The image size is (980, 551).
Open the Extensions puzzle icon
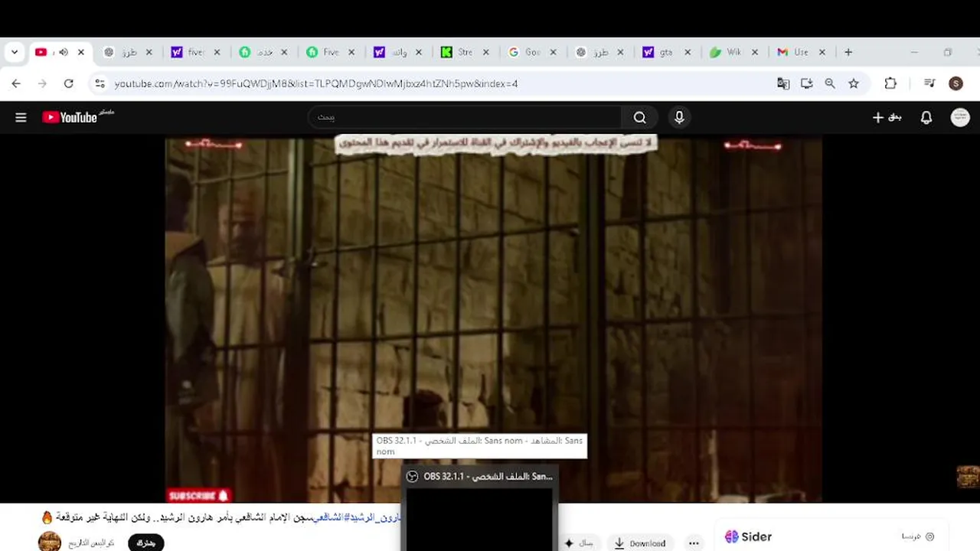coord(890,83)
